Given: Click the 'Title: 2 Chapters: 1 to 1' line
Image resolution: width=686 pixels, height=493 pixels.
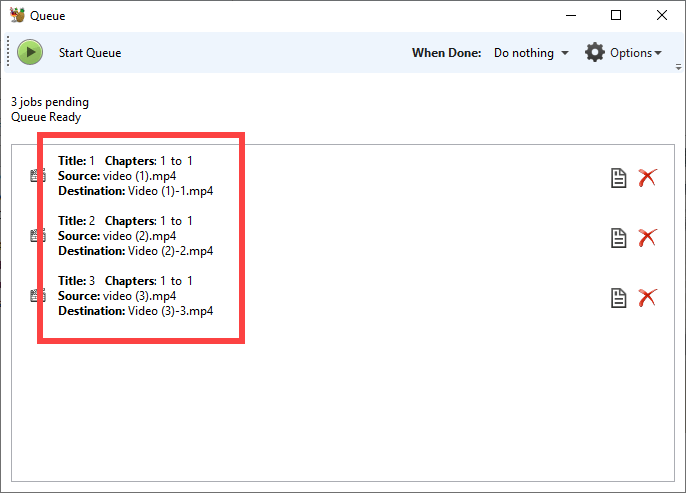Looking at the screenshot, I should tap(126, 221).
